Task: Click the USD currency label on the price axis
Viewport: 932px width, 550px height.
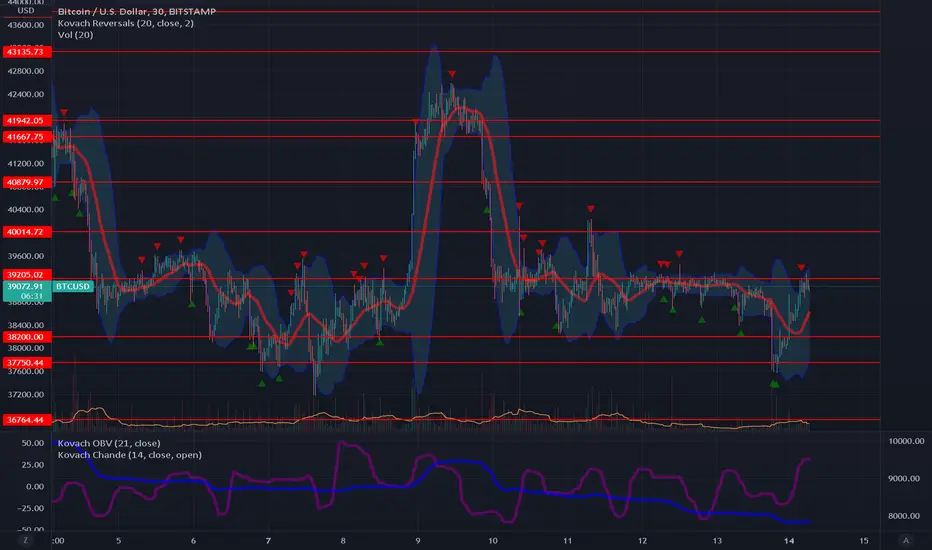Action: (x=26, y=11)
